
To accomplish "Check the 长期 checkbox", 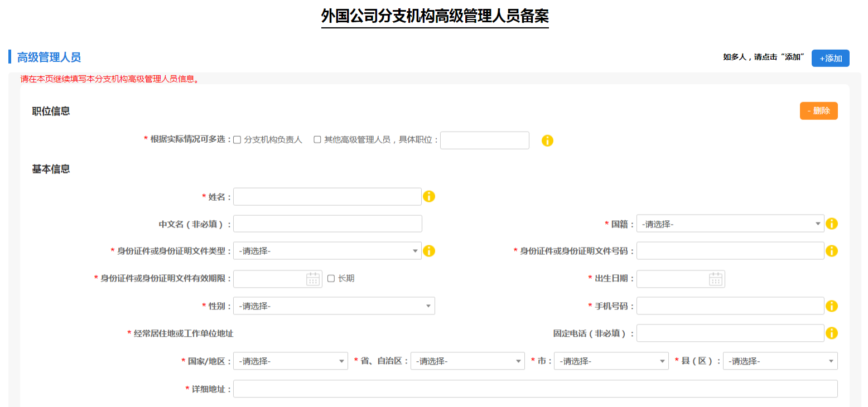I will pos(331,279).
